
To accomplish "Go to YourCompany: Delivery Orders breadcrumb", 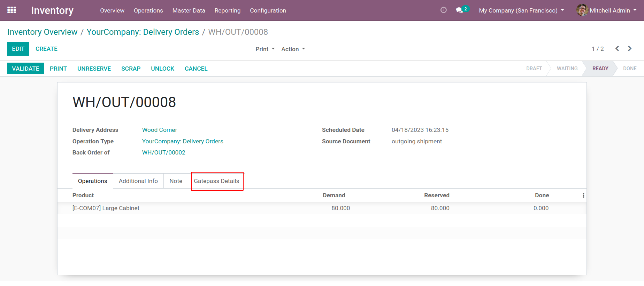I will pos(143,32).
